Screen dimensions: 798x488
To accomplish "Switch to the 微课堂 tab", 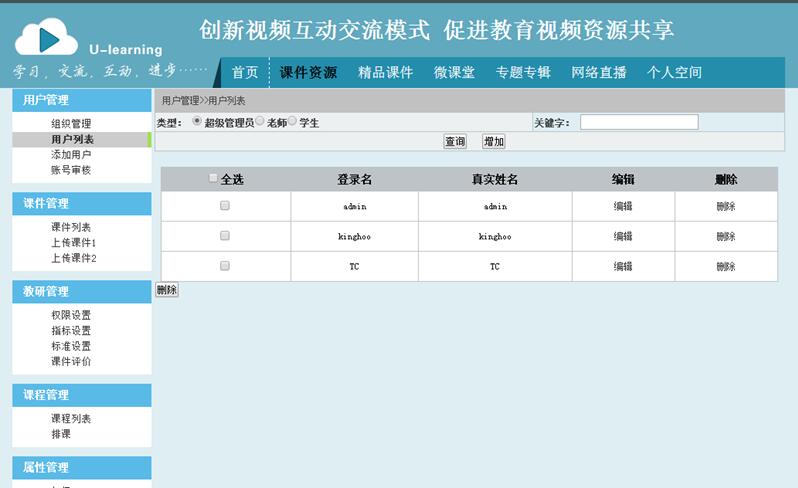I will (454, 72).
